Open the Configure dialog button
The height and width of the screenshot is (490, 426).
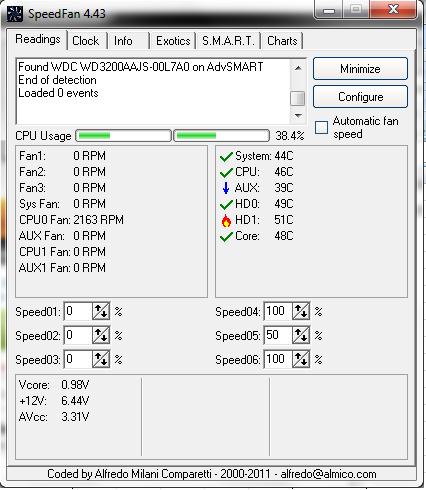click(x=360, y=97)
